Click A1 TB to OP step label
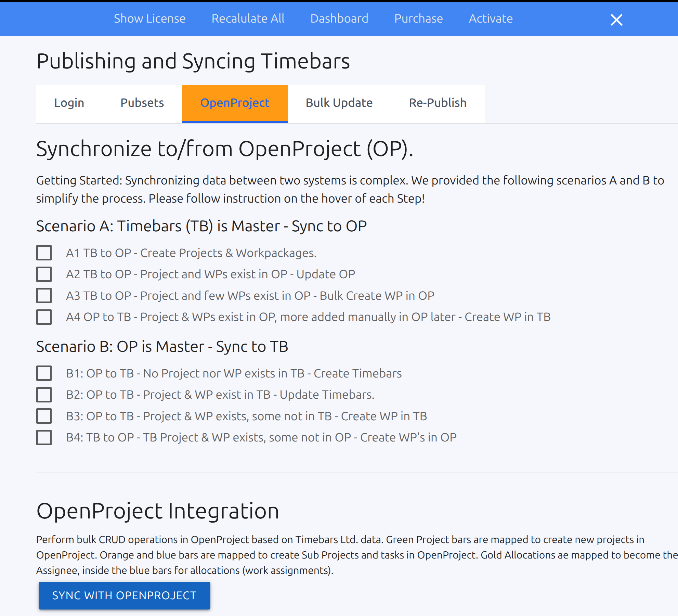678x616 pixels. (191, 253)
